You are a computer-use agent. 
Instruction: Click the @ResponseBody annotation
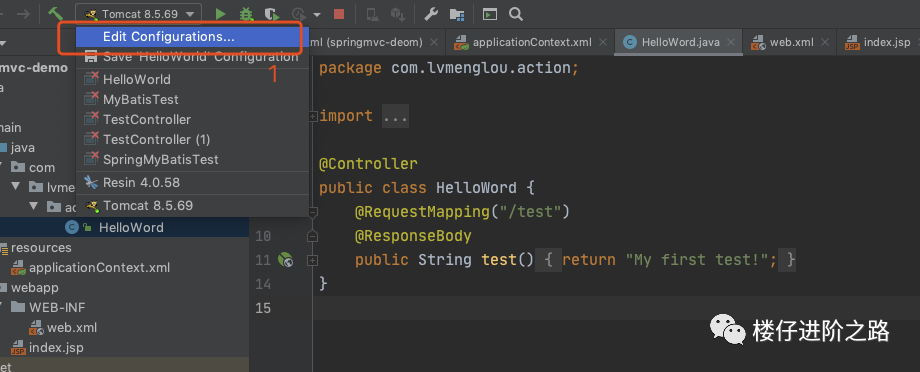pyautogui.click(x=413, y=236)
